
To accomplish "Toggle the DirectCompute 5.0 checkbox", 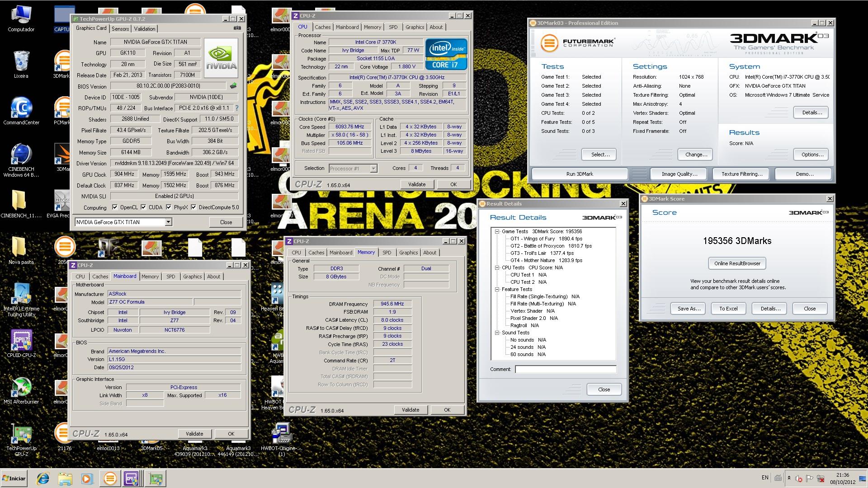I will click(x=193, y=207).
